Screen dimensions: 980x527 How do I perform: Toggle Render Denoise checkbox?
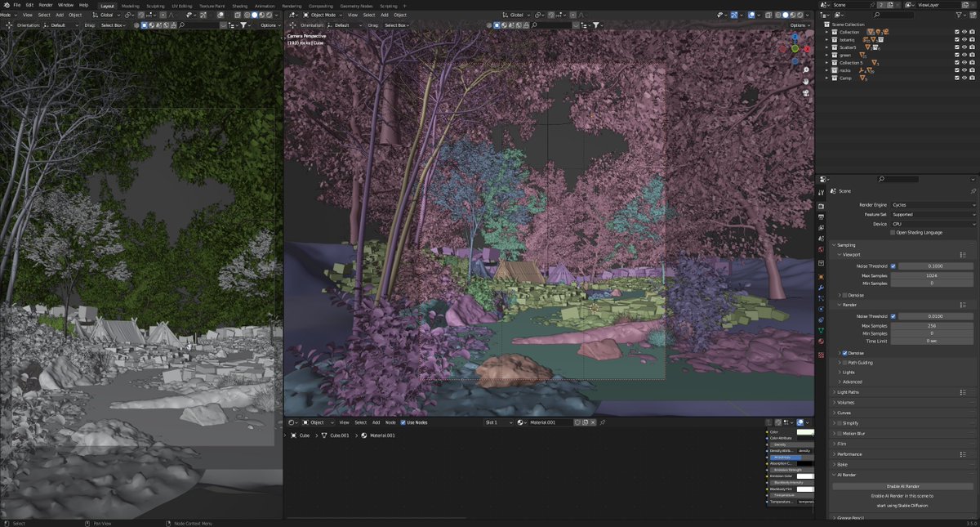844,353
